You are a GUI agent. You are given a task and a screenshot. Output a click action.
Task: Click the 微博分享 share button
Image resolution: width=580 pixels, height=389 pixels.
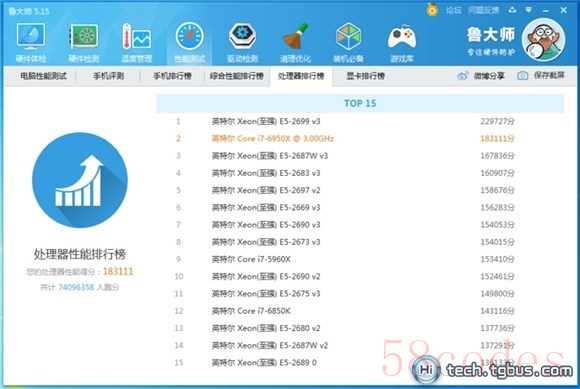[x=481, y=76]
